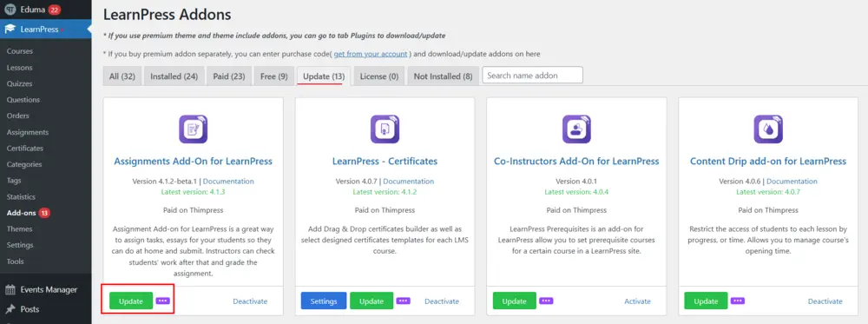Switch to the Free (9) tab
868x324 pixels.
(x=274, y=76)
